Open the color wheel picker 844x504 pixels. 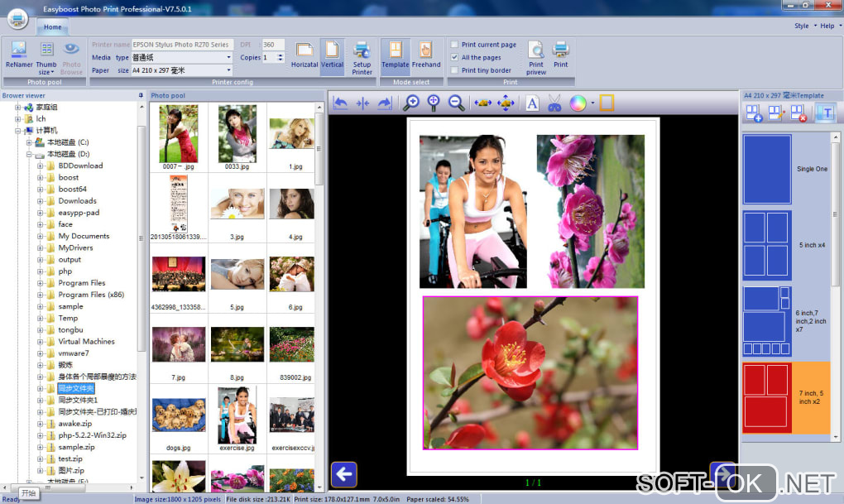click(x=578, y=103)
